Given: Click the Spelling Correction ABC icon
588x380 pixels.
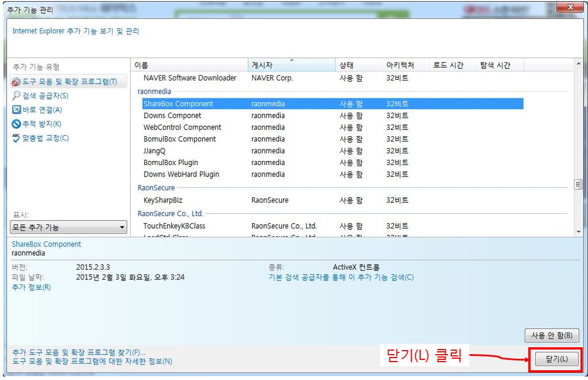Looking at the screenshot, I should 17,138.
